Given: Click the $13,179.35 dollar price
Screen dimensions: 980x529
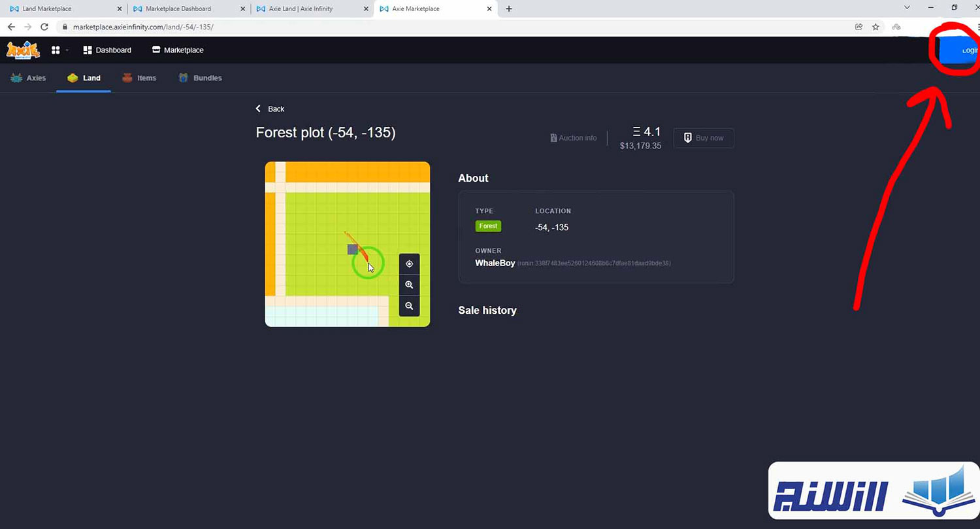Looking at the screenshot, I should click(640, 146).
